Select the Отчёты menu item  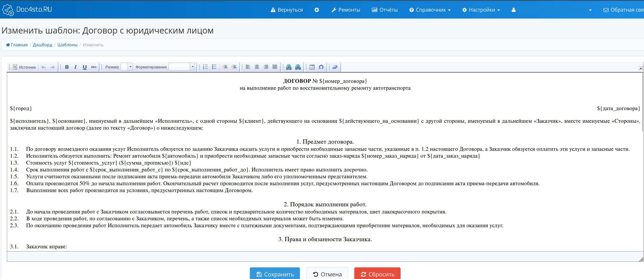[384, 10]
